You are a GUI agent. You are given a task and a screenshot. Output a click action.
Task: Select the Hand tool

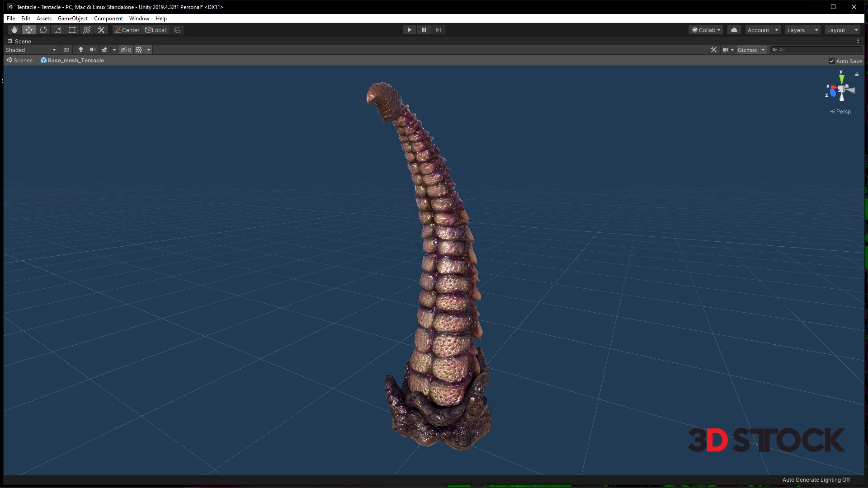coord(14,30)
